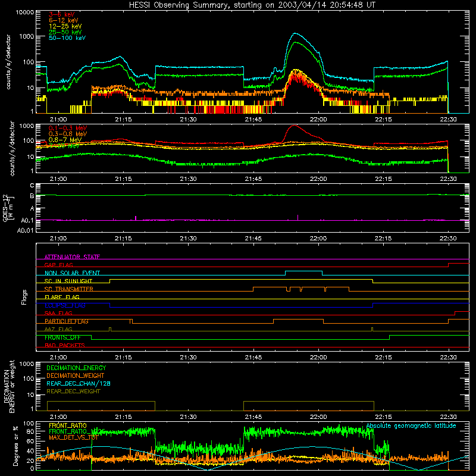Viewport: 476px width, 476px height.
Task: Click the C tick label in GOES panel
Action: pos(32,185)
